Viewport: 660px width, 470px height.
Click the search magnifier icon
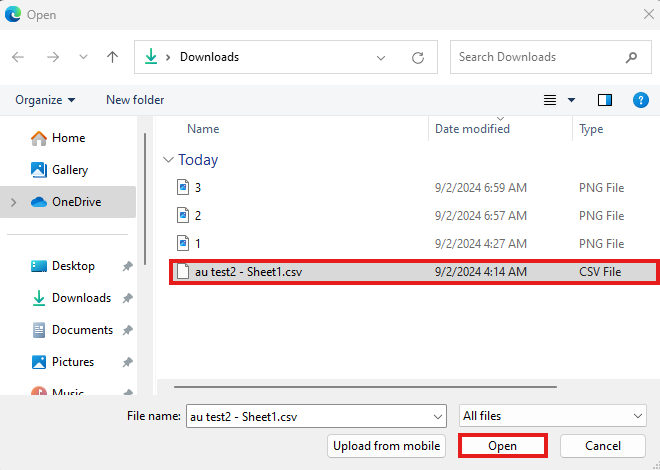coord(631,57)
